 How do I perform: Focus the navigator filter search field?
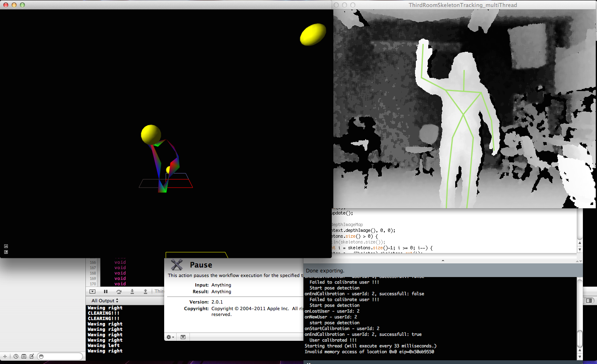[x=60, y=357]
